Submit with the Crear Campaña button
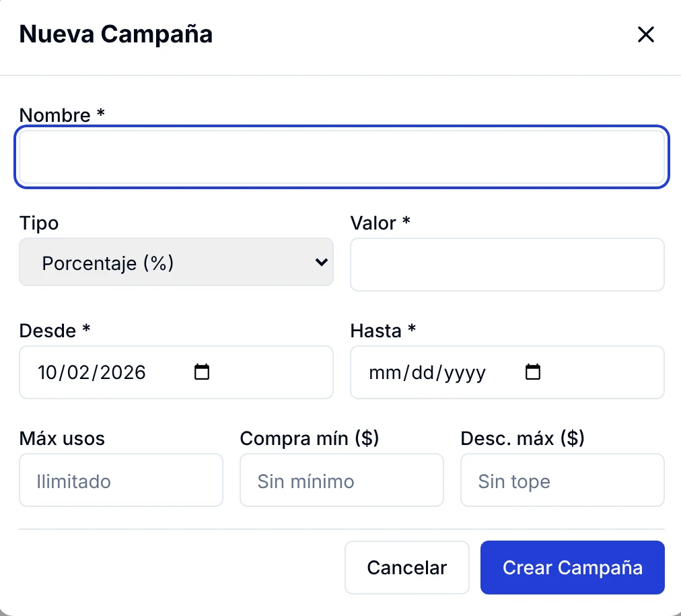This screenshot has height=616, width=681. tap(573, 568)
